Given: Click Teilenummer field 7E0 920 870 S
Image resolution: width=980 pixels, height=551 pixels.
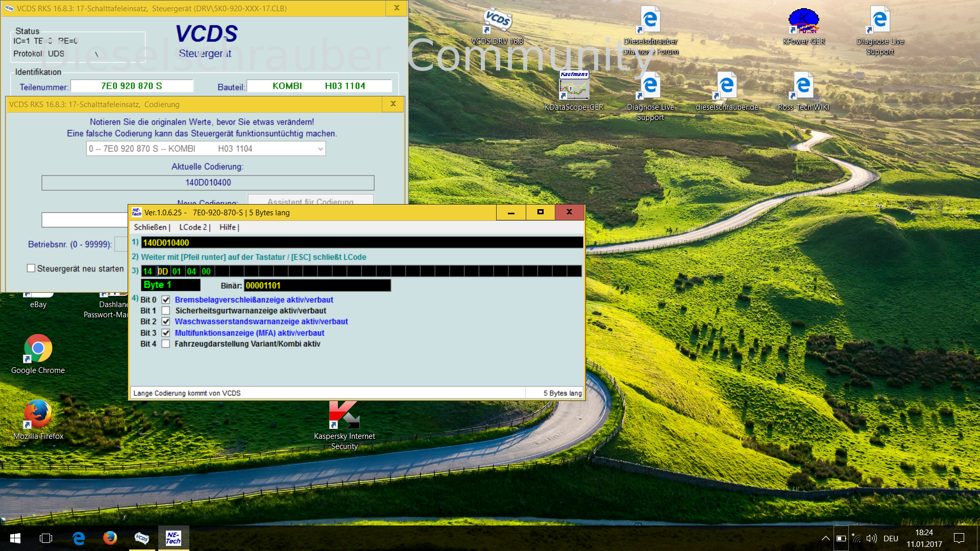Looking at the screenshot, I should click(x=132, y=86).
